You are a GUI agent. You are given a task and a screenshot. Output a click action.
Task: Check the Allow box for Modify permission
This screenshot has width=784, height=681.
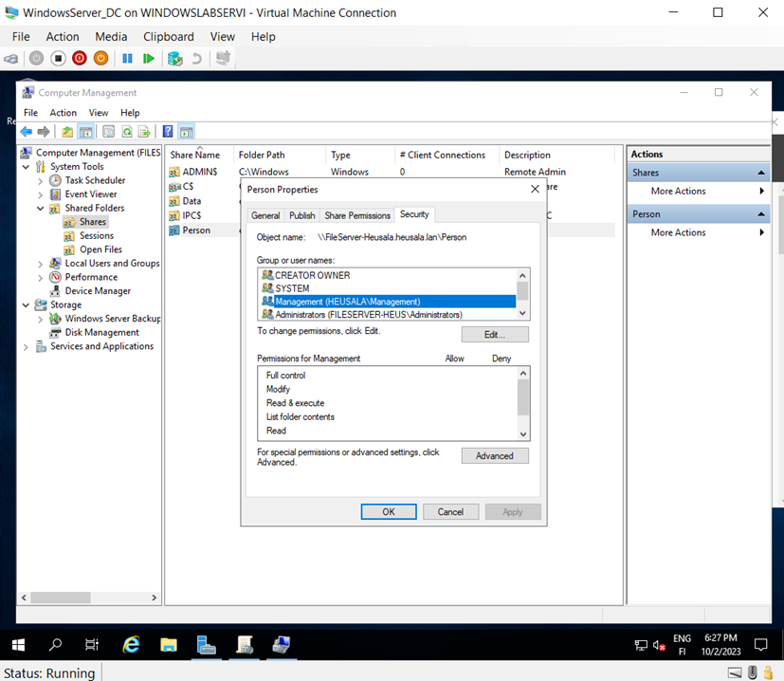(456, 388)
